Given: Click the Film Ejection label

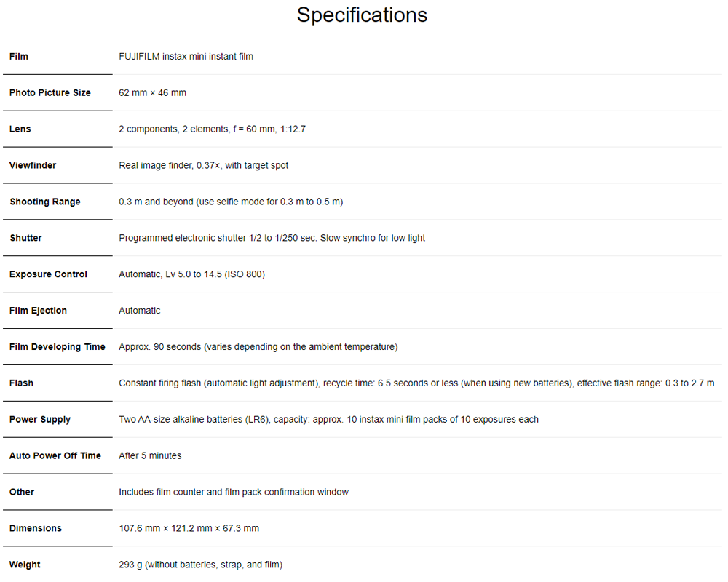Looking at the screenshot, I should 38,311.
